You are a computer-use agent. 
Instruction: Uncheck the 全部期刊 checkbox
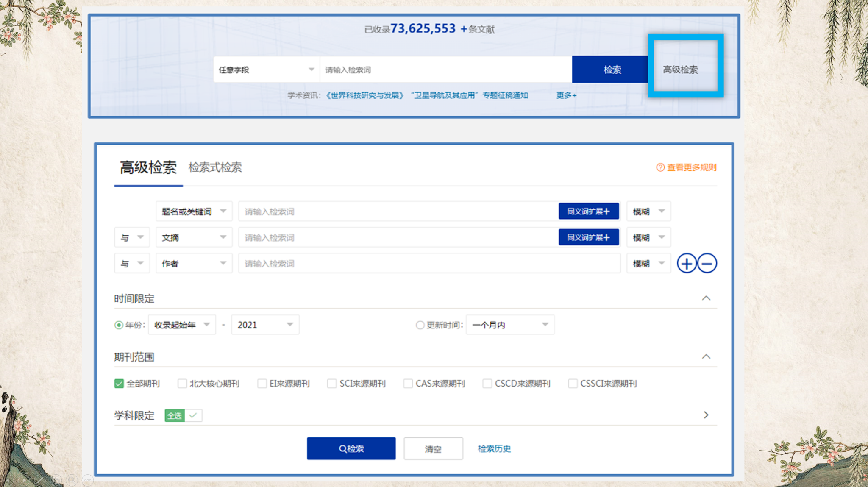click(119, 384)
